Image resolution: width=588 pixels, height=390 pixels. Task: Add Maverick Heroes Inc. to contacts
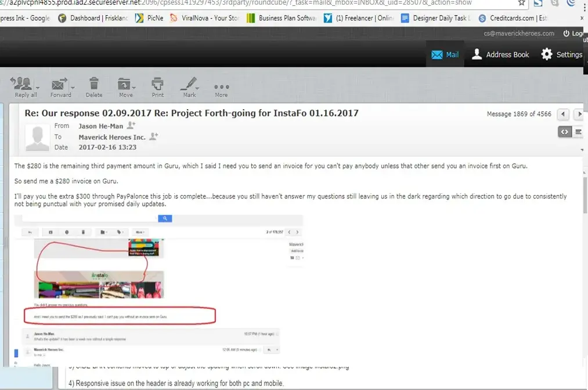pyautogui.click(x=154, y=137)
